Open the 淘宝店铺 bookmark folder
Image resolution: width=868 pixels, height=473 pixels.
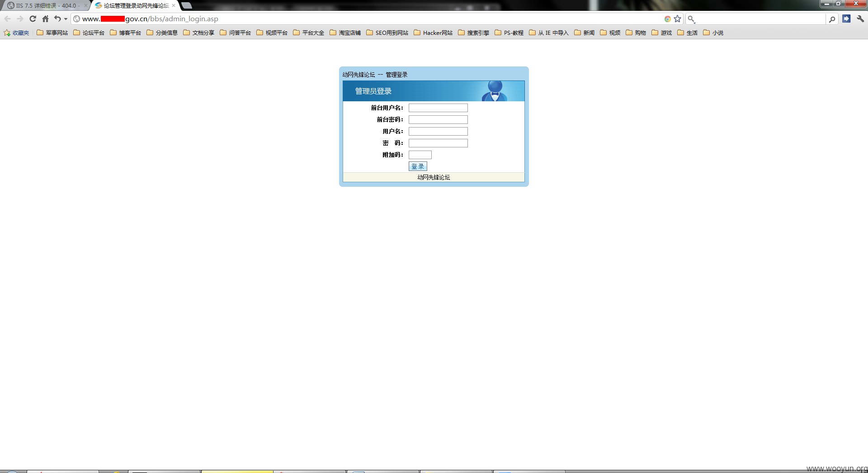point(345,33)
